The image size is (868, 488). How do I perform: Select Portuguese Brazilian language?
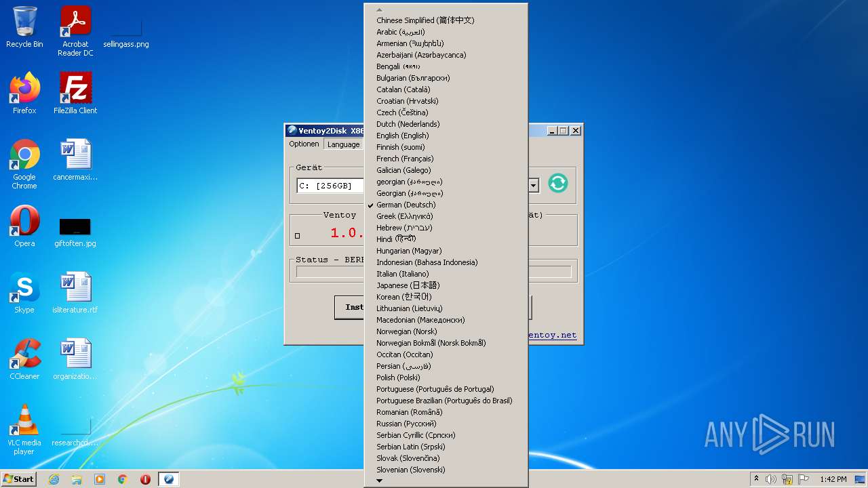pyautogui.click(x=446, y=401)
